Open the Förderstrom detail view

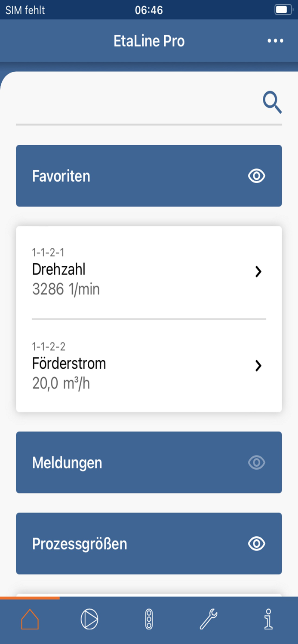coord(258,366)
